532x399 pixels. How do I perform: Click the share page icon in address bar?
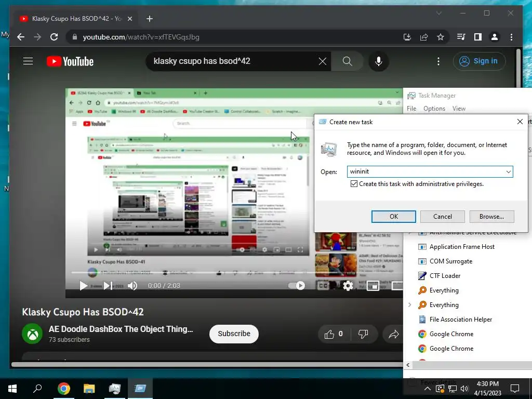[424, 37]
